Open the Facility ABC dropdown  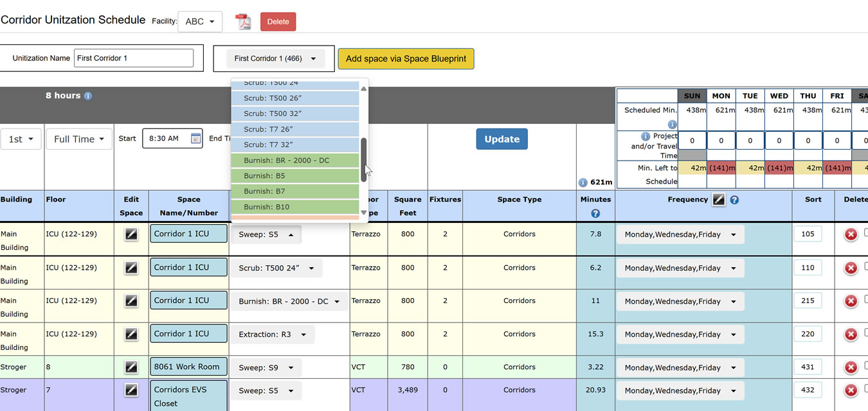click(200, 21)
